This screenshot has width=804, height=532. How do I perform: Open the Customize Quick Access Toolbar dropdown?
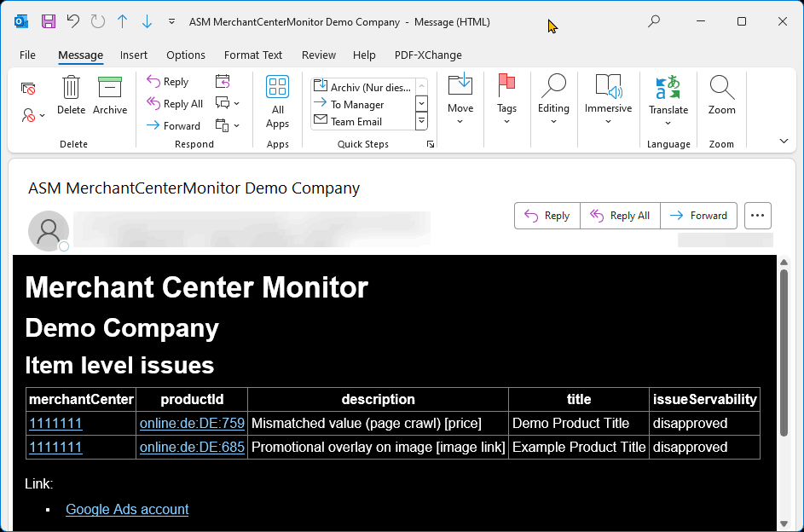tap(170, 22)
